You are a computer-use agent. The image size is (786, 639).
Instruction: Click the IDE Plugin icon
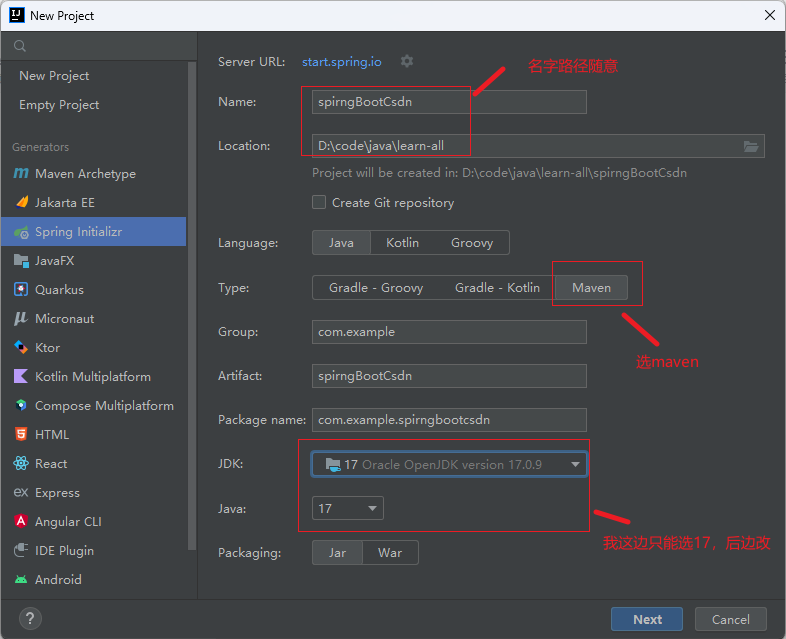coord(21,550)
